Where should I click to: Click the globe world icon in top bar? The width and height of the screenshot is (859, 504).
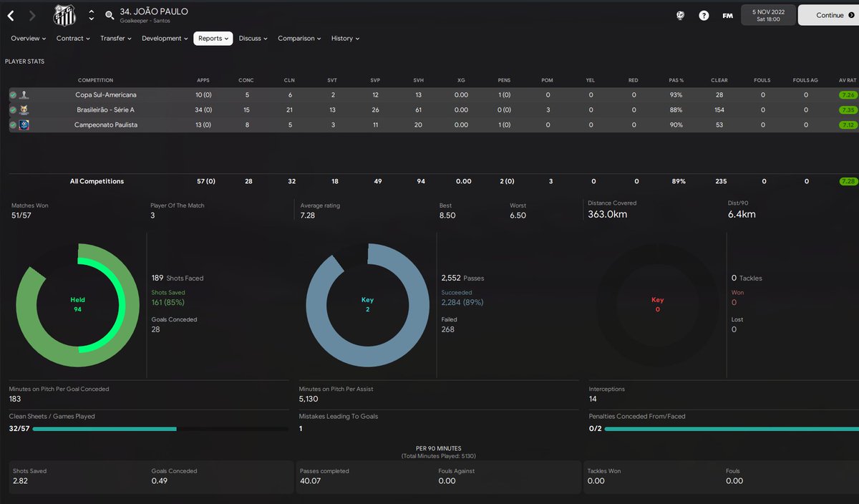point(680,14)
